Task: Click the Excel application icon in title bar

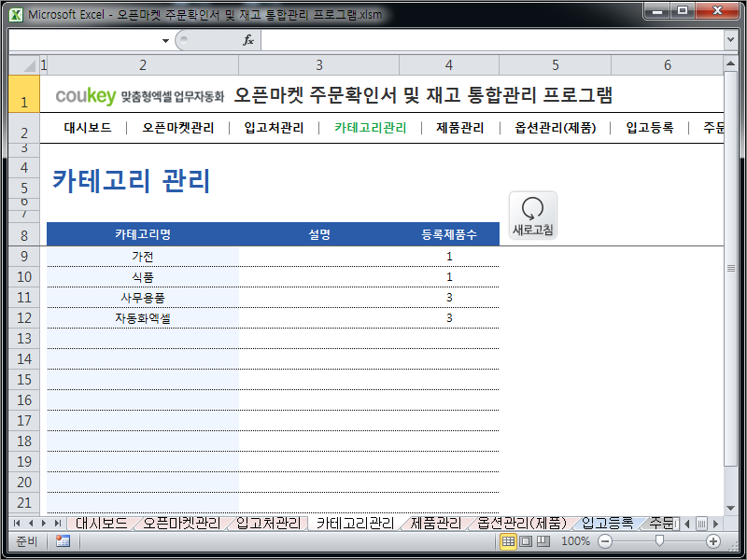Action: (x=16, y=15)
